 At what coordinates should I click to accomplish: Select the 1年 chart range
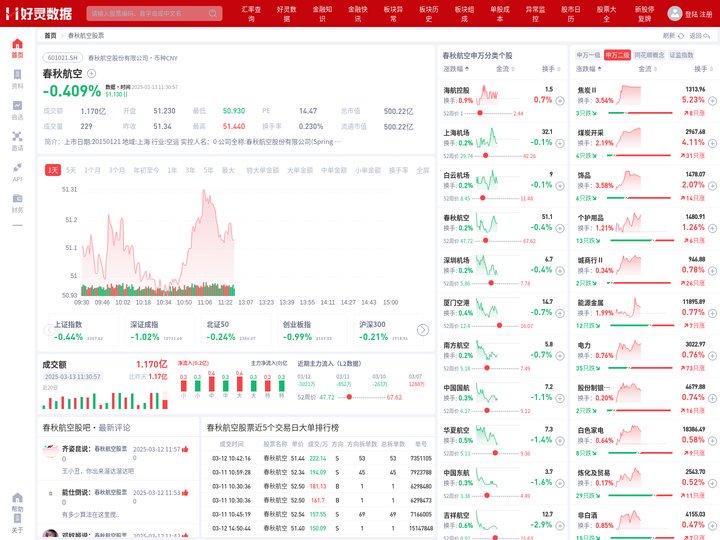tap(172, 170)
